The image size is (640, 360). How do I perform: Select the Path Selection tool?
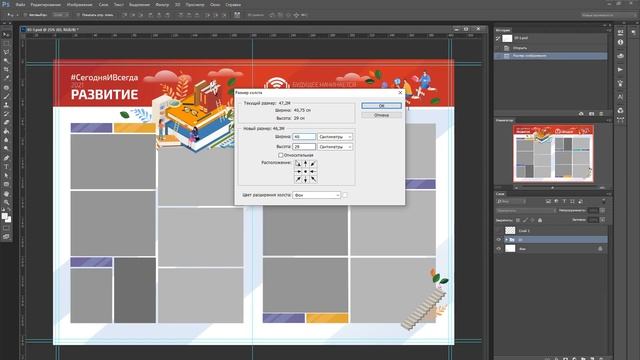point(6,176)
